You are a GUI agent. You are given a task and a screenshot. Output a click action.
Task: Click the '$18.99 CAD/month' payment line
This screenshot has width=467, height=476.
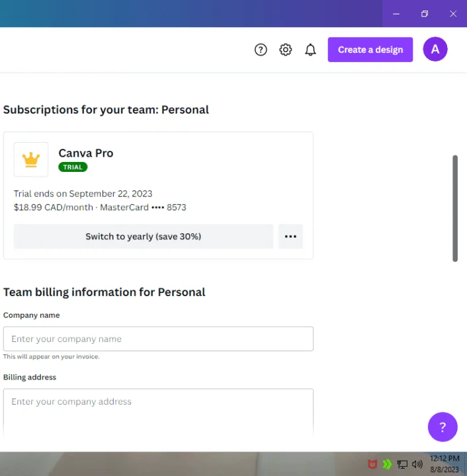click(x=100, y=208)
